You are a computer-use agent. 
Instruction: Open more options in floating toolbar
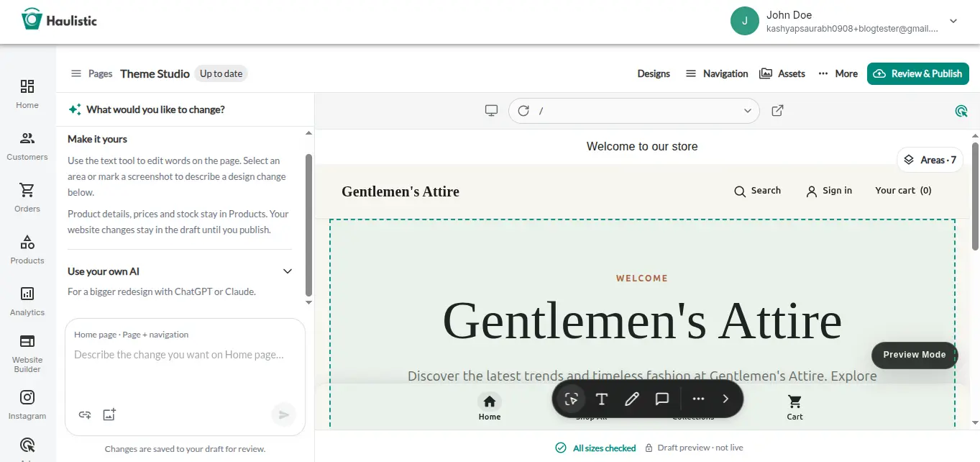coord(698,399)
